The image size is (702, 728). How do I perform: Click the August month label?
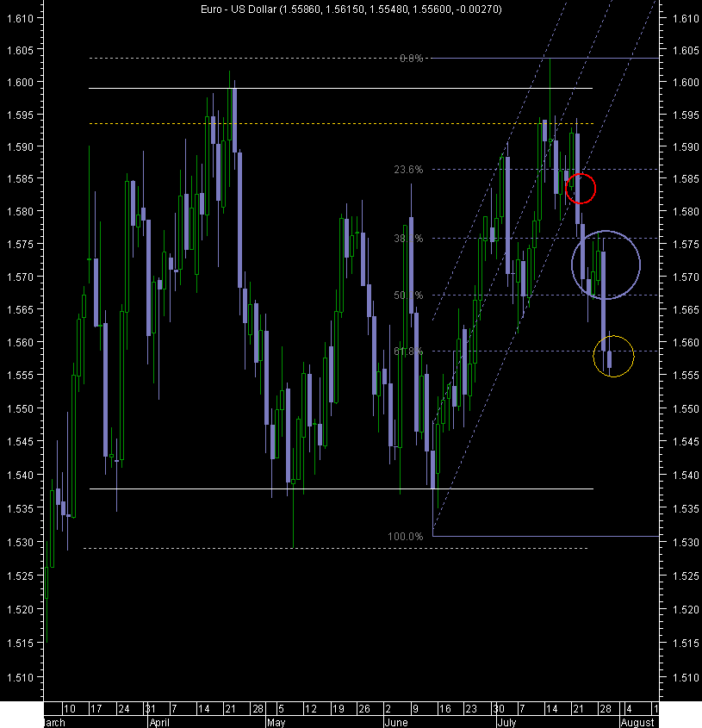pyautogui.click(x=637, y=723)
